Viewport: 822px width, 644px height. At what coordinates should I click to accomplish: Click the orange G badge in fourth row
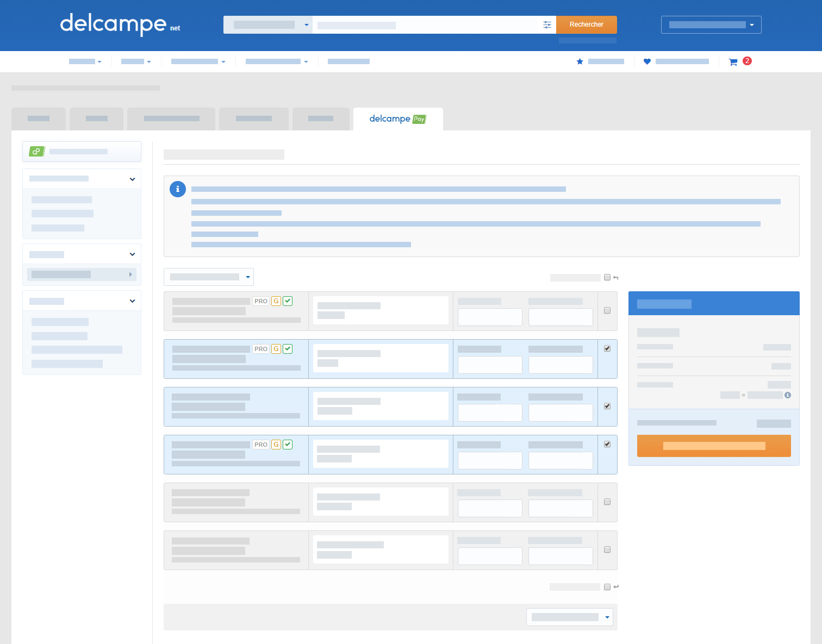[x=276, y=445]
